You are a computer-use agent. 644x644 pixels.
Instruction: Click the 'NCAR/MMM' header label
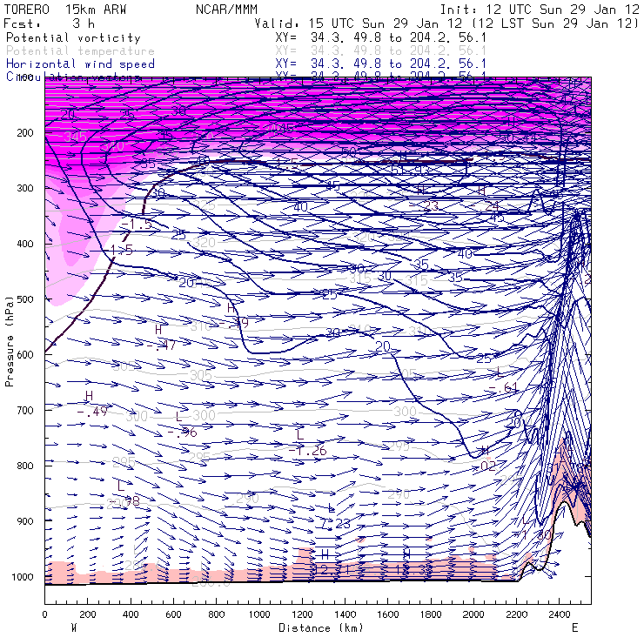226,10
